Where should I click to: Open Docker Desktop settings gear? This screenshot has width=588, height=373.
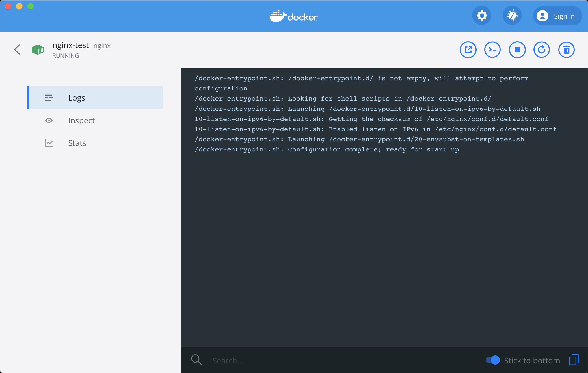482,15
